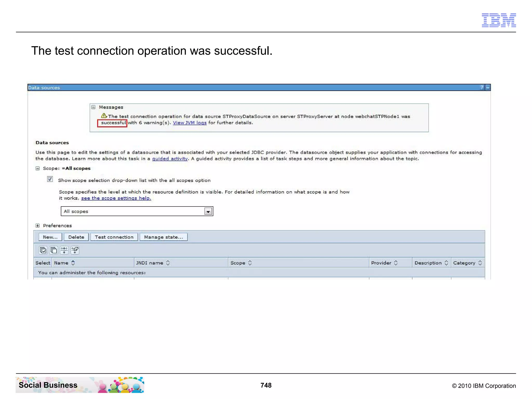Collapse the Messages section
This screenshot has width=532, height=399.
[94, 107]
